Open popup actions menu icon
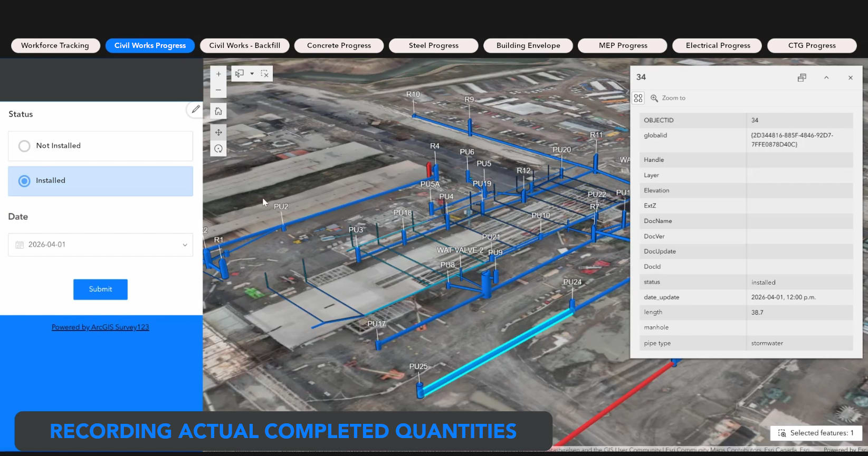 click(x=638, y=98)
